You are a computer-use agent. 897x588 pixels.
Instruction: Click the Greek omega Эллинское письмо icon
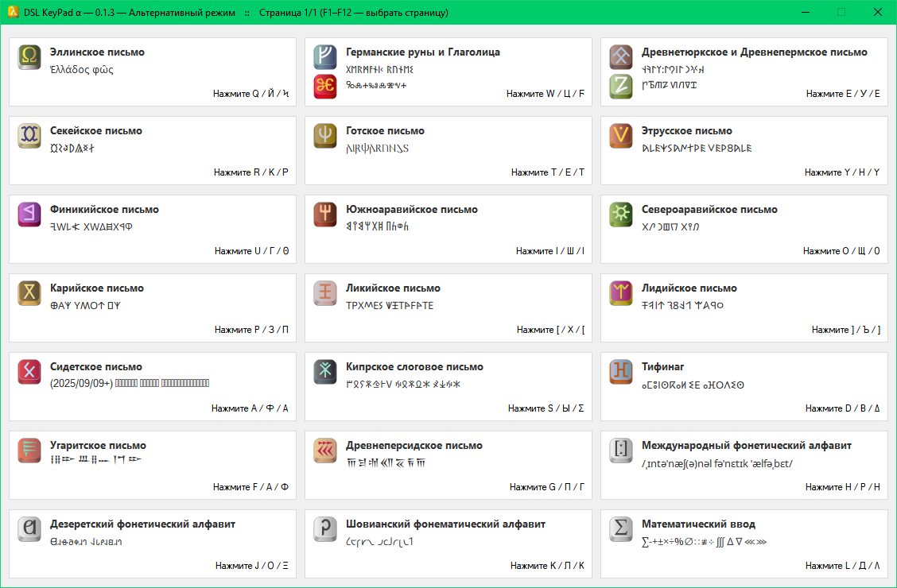29,57
